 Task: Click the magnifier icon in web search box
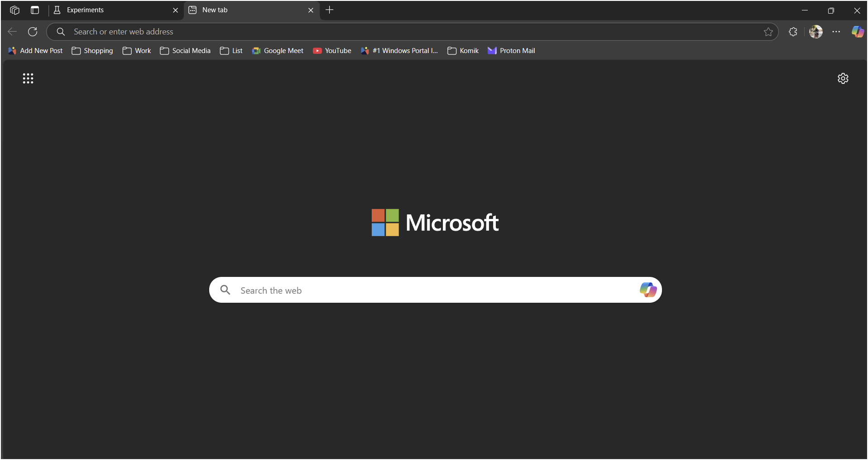tap(225, 290)
